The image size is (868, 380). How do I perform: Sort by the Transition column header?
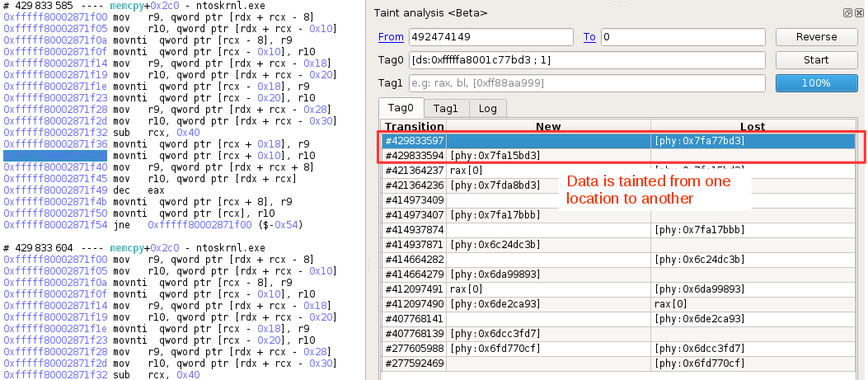(414, 126)
